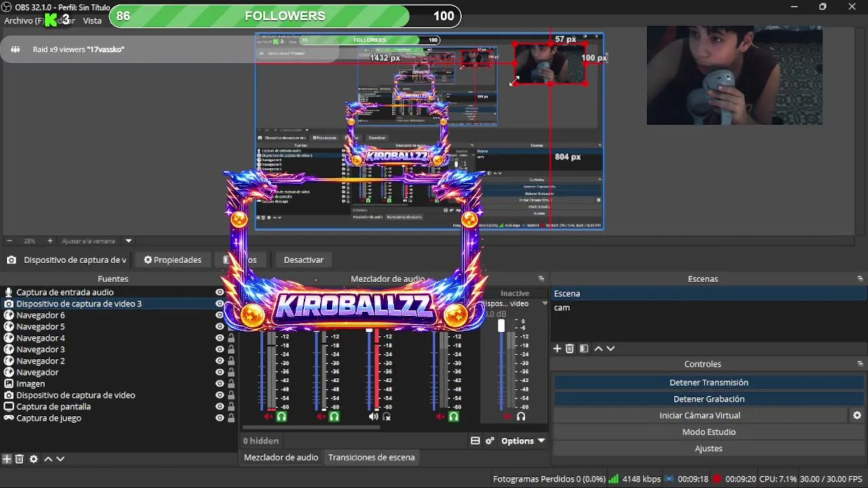The width and height of the screenshot is (868, 488).
Task: Toggle visibility of Captura de juego
Action: 220,418
